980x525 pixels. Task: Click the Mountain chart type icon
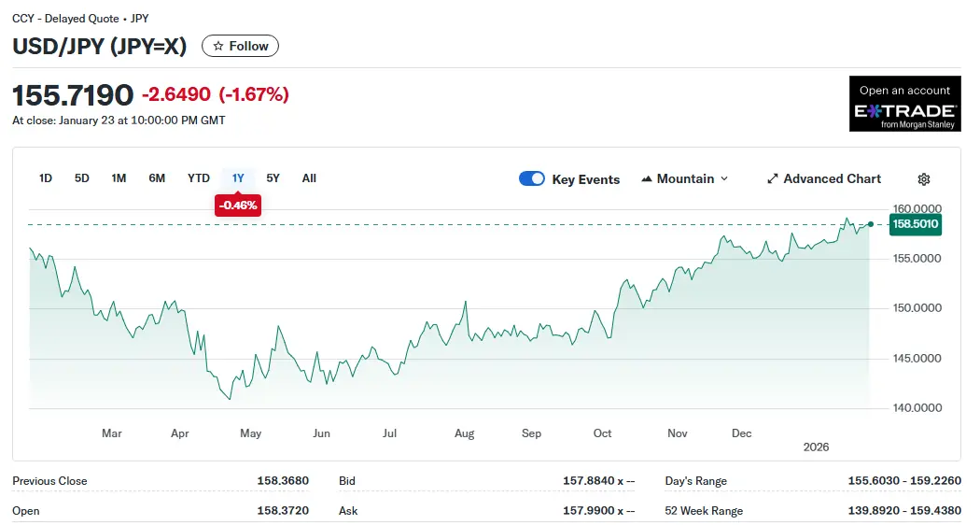647,179
